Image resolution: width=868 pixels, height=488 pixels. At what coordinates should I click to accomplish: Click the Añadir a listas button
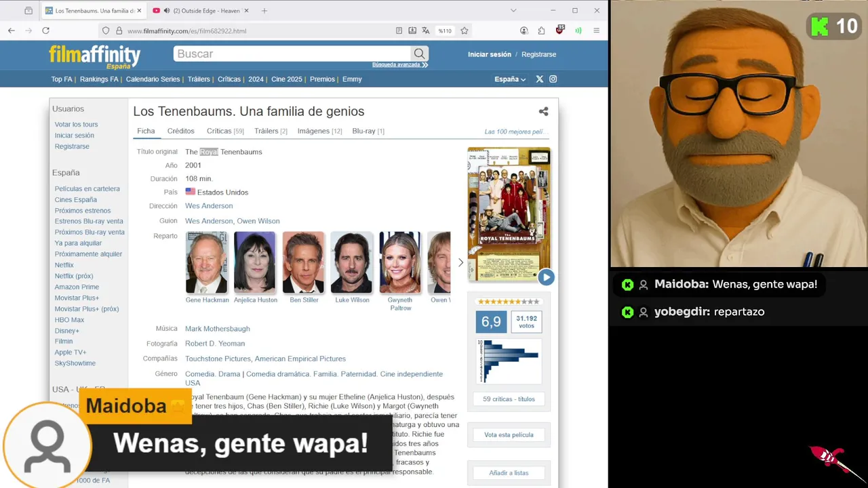[x=509, y=472]
